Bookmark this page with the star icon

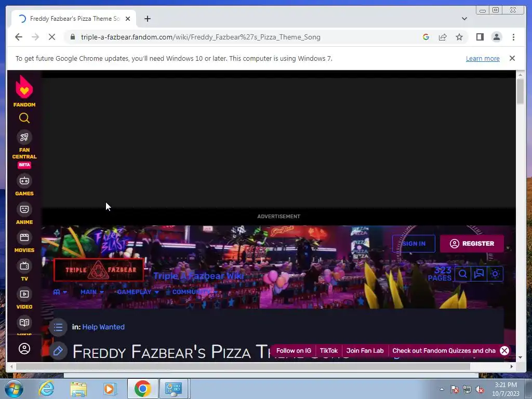pos(459,37)
